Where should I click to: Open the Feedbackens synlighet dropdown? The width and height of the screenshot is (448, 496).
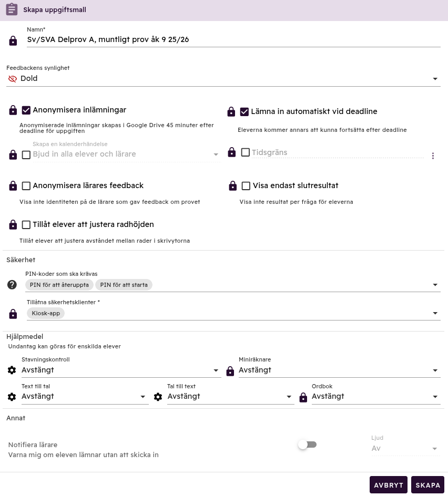pos(223,79)
